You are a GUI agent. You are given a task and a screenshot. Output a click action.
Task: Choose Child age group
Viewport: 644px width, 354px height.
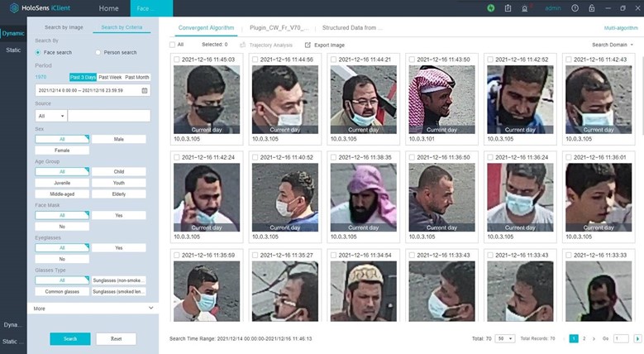pyautogui.click(x=119, y=171)
